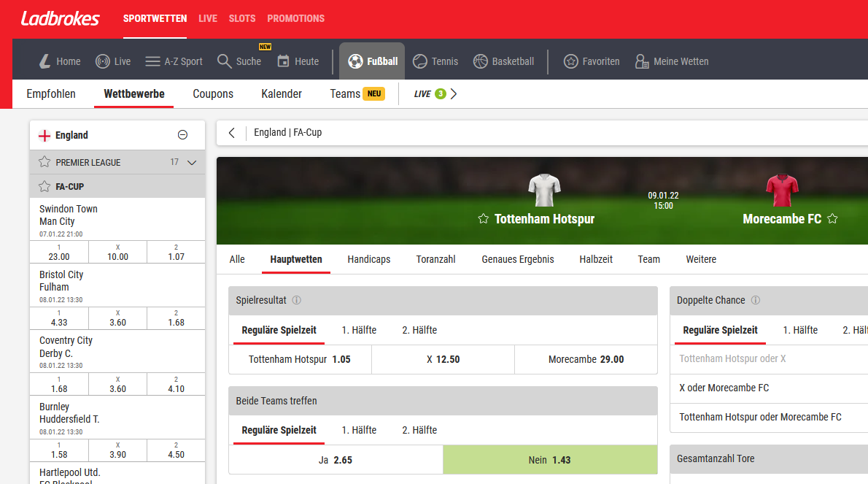Collapse the England section with minus icon
868x484 pixels.
pos(182,134)
